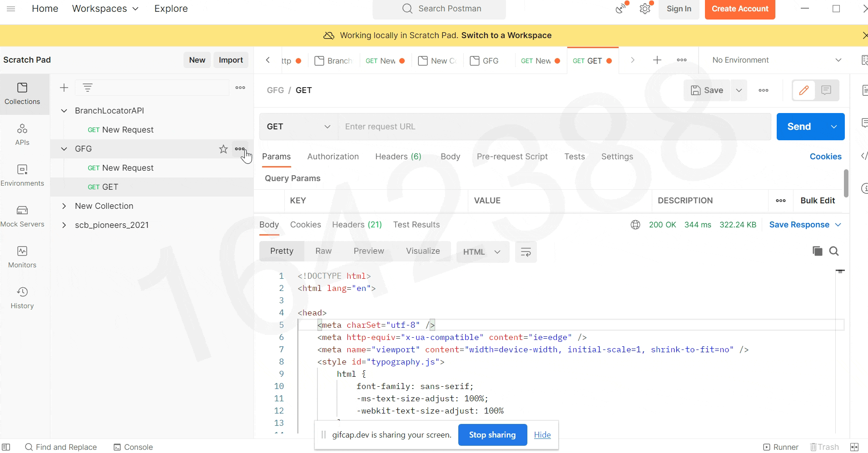Switch response view to Raw
868x453 pixels.
323,251
